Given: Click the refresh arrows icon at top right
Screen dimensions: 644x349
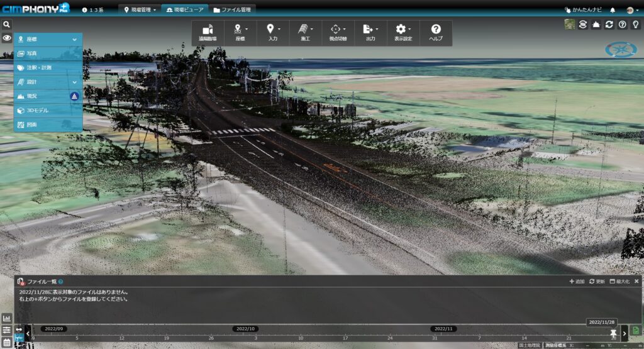Looking at the screenshot, I should (609, 25).
